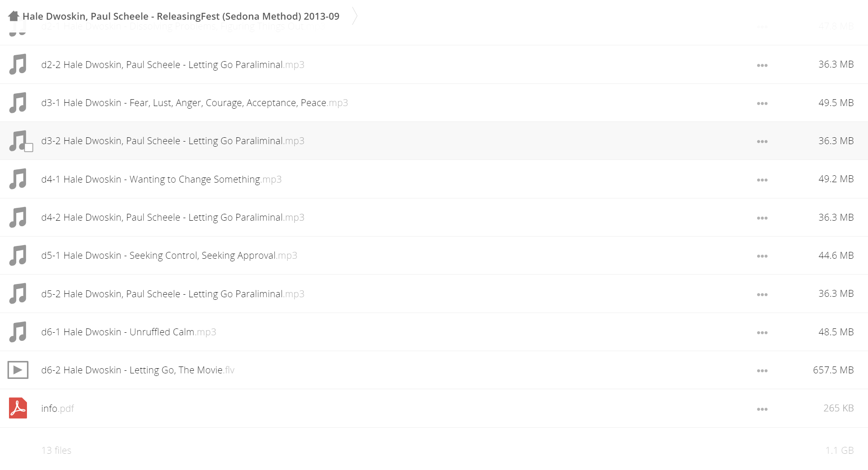The image size is (868, 470).
Task: Click music icon for d5-1 Seeking Control
Action: pyautogui.click(x=18, y=255)
